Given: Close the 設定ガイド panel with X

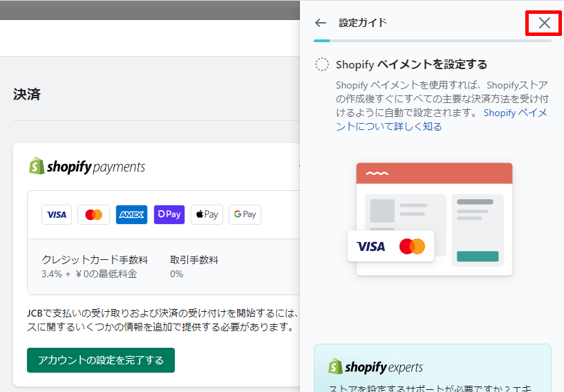Looking at the screenshot, I should (x=544, y=23).
